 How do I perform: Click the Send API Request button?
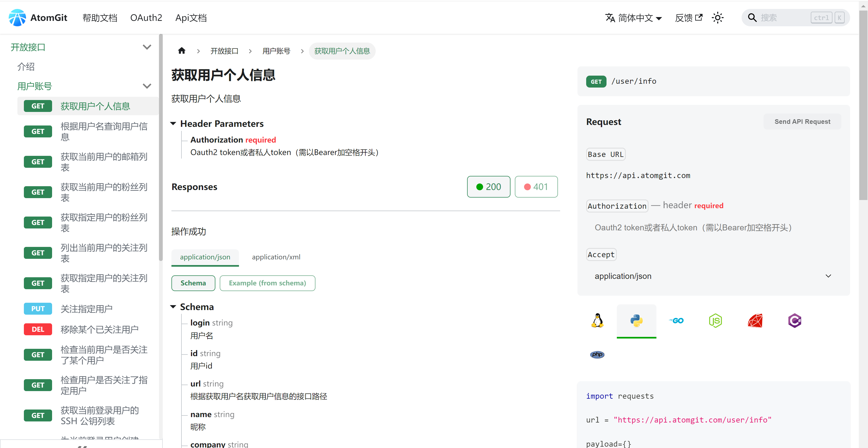(x=802, y=121)
